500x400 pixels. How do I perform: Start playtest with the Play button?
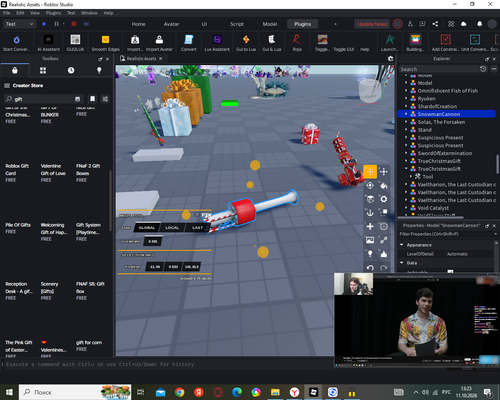point(44,24)
